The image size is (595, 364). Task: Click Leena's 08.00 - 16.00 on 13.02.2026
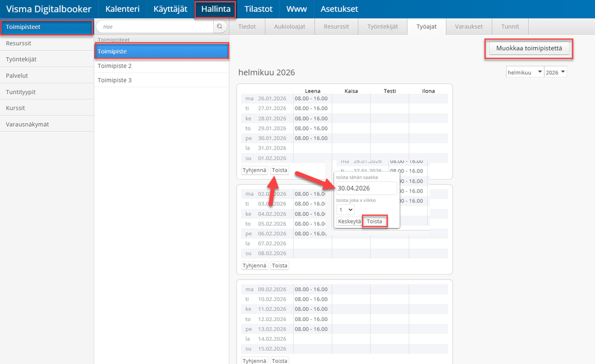click(x=311, y=329)
